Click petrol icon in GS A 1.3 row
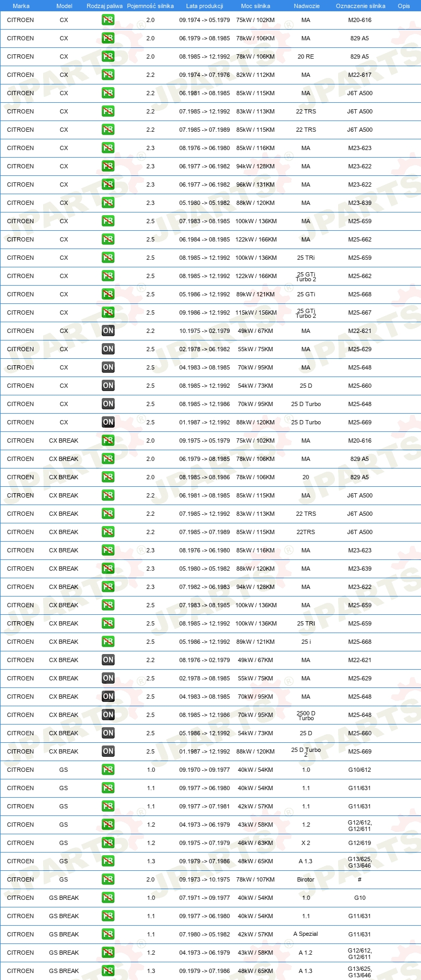This screenshot has width=421, height=980. 108,861
